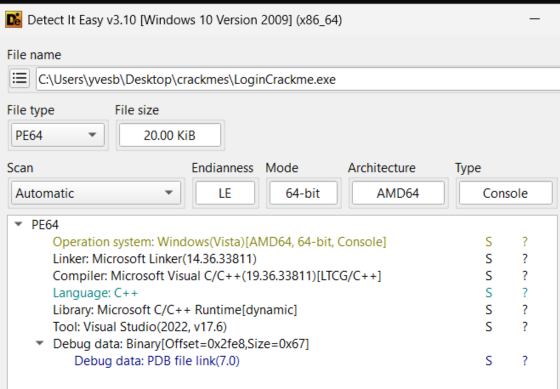Click the window title bar text
This screenshot has height=389, width=560.
click(185, 20)
